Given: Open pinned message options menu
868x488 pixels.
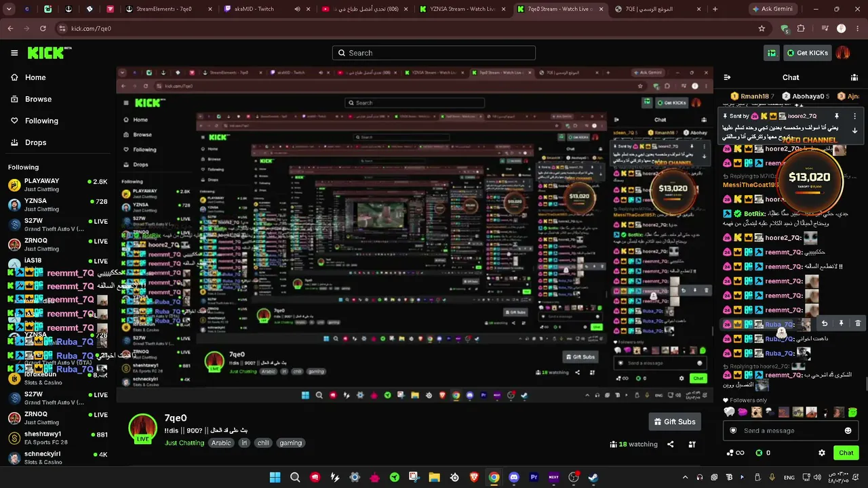Looking at the screenshot, I should (x=854, y=116).
